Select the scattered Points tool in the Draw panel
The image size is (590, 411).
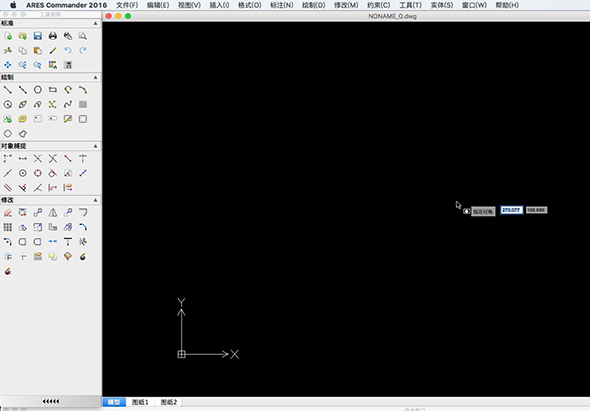pos(53,104)
